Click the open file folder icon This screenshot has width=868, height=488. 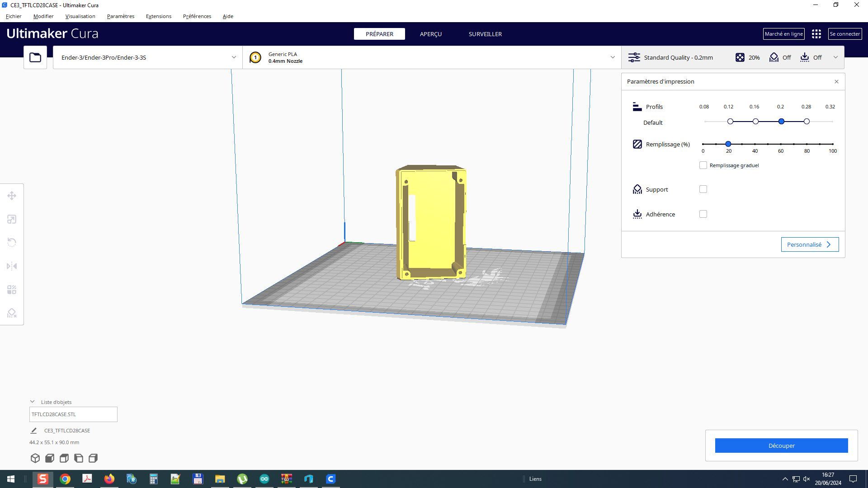pyautogui.click(x=35, y=57)
